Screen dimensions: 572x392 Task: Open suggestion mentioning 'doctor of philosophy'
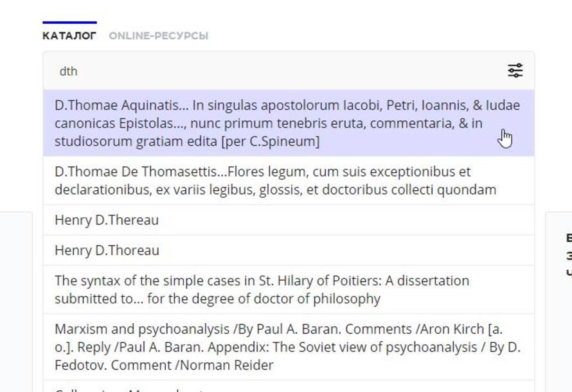pyautogui.click(x=289, y=290)
